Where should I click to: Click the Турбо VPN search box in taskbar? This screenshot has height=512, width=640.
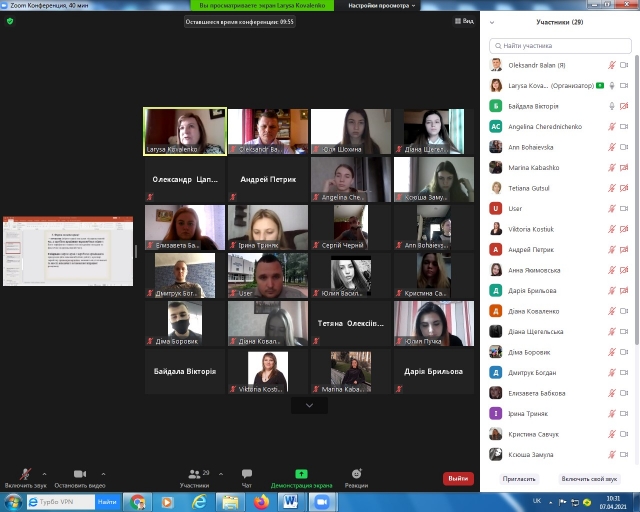(61, 502)
